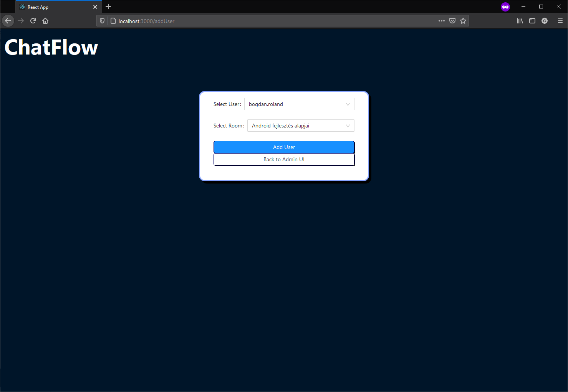Click the Add User button

(x=284, y=147)
